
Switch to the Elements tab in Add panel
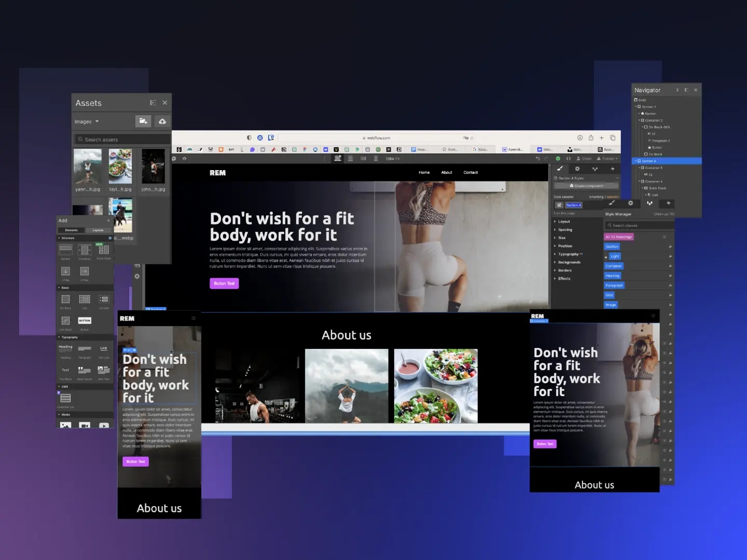pyautogui.click(x=73, y=230)
